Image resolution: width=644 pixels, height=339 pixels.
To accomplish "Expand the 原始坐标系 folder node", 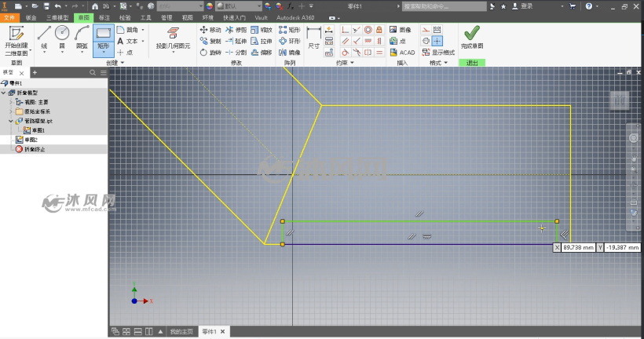I will [11, 111].
